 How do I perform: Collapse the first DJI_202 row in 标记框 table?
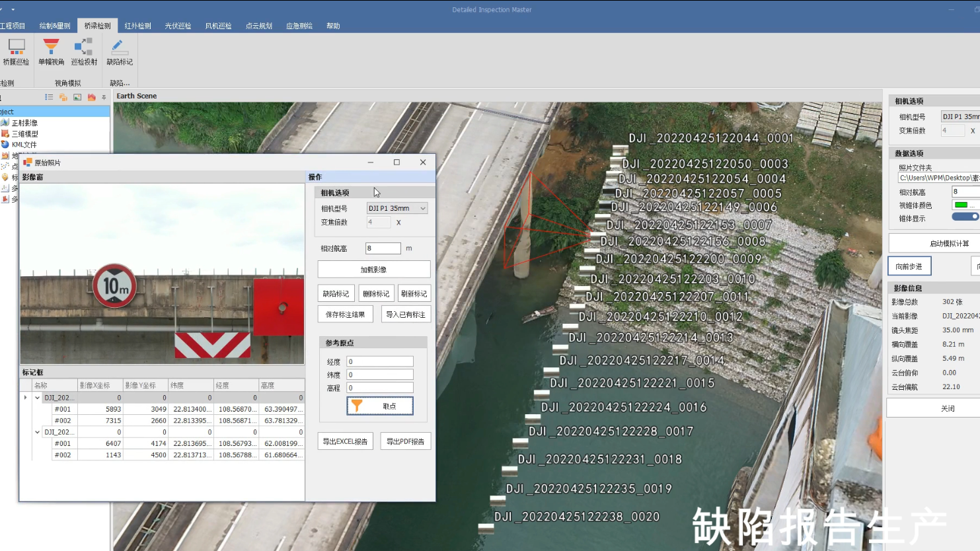pyautogui.click(x=37, y=397)
